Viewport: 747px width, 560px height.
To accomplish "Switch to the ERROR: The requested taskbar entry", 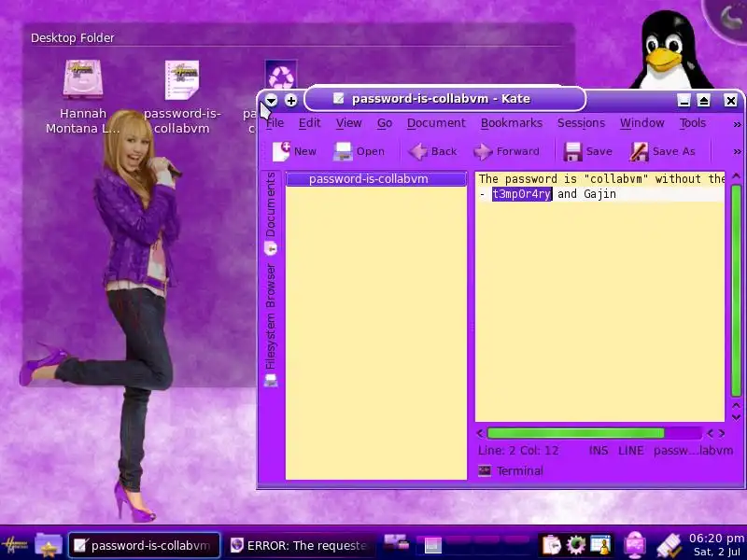I will (300, 545).
